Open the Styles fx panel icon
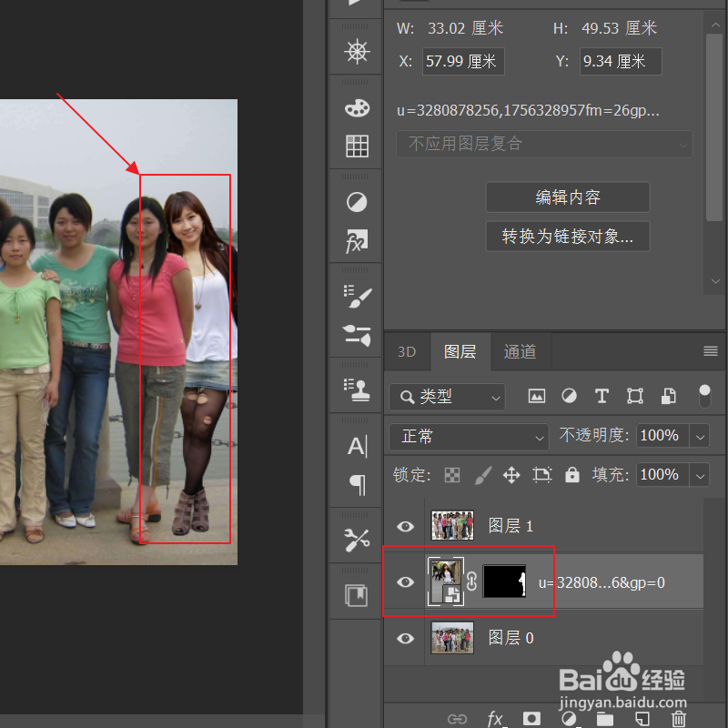 357,240
